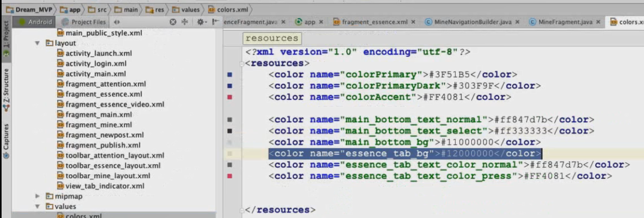Screen dimensions: 644x218
Task: Click the hide Project panel icon
Action: click(x=215, y=22)
